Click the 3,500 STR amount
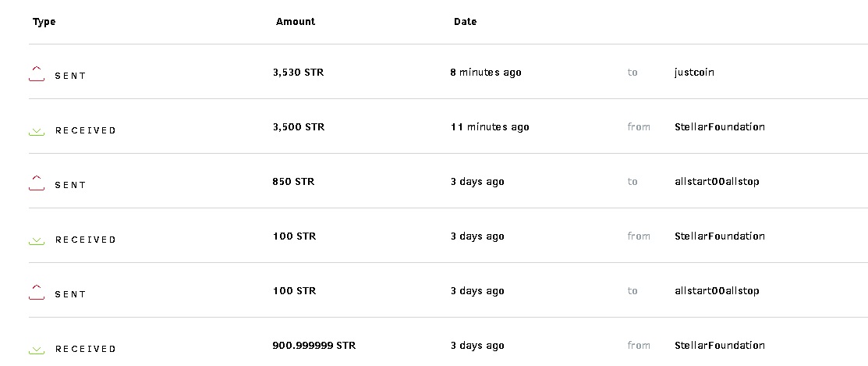 pos(299,127)
